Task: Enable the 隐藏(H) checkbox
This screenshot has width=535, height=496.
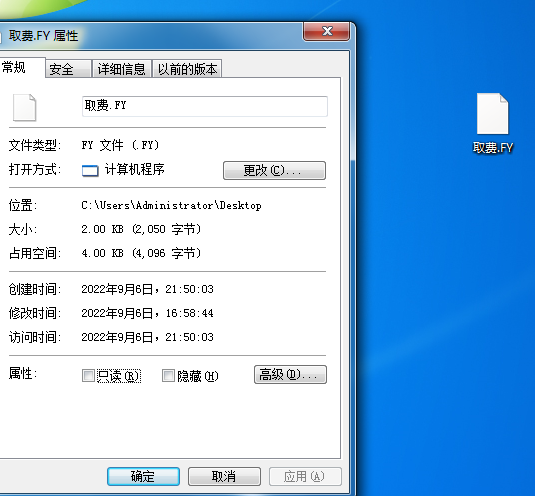Action: [x=168, y=376]
